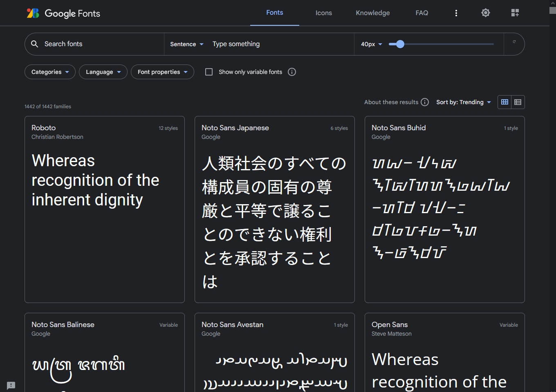The height and width of the screenshot is (392, 556).
Task: Open the Noto Sans Balinese font card
Action: tap(105, 352)
